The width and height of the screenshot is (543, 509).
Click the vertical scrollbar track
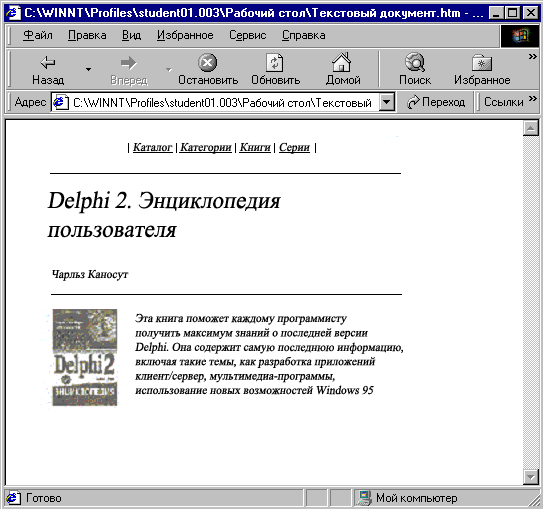[x=531, y=303]
